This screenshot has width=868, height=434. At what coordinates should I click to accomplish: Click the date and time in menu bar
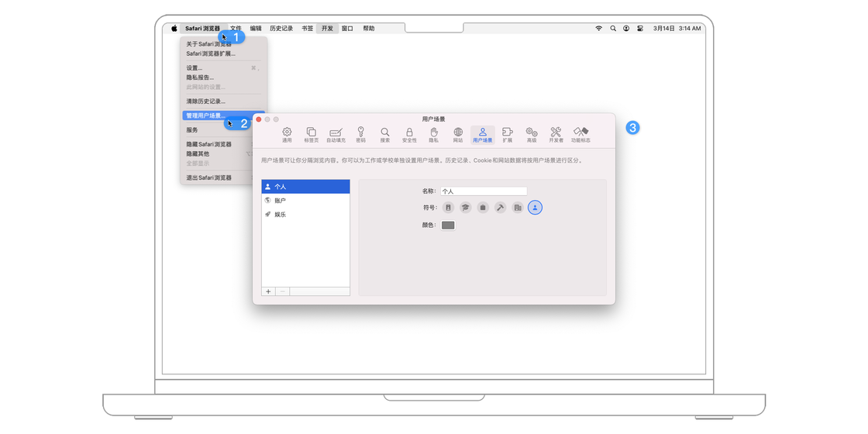click(677, 28)
